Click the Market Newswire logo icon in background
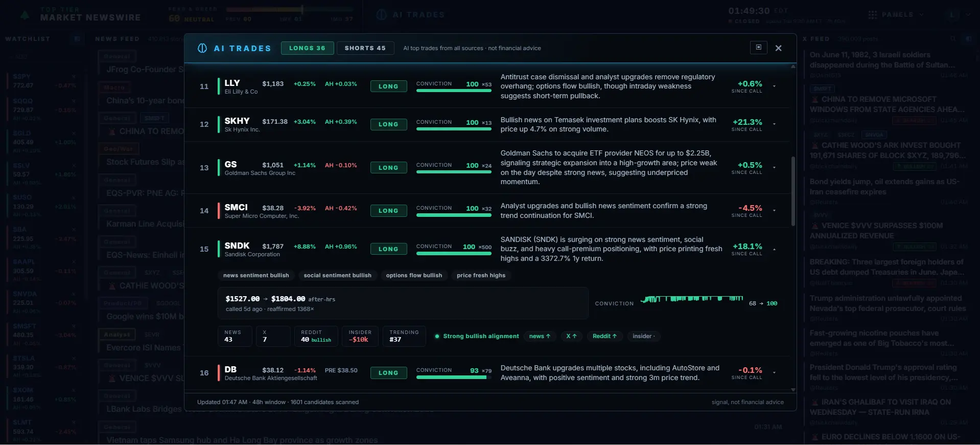The height and width of the screenshot is (445, 980). [x=25, y=15]
